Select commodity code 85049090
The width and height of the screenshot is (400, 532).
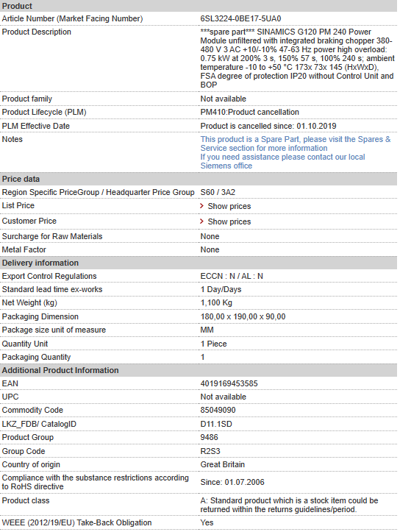[x=218, y=410]
